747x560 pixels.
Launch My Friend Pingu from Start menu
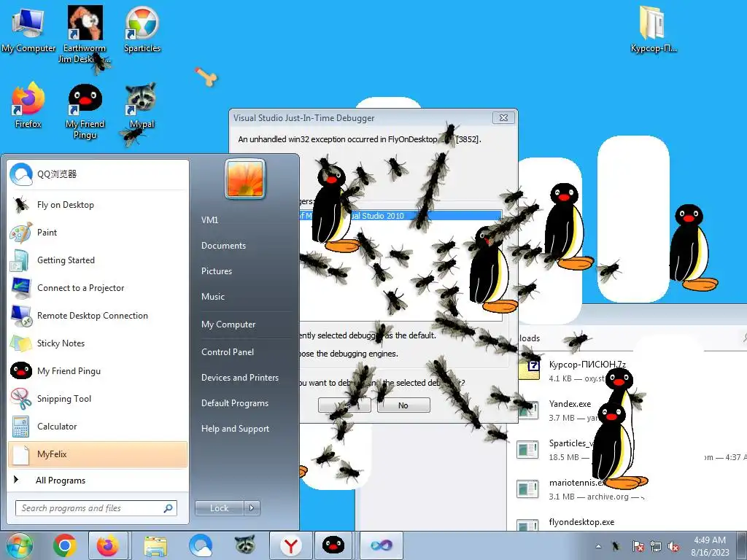point(98,371)
